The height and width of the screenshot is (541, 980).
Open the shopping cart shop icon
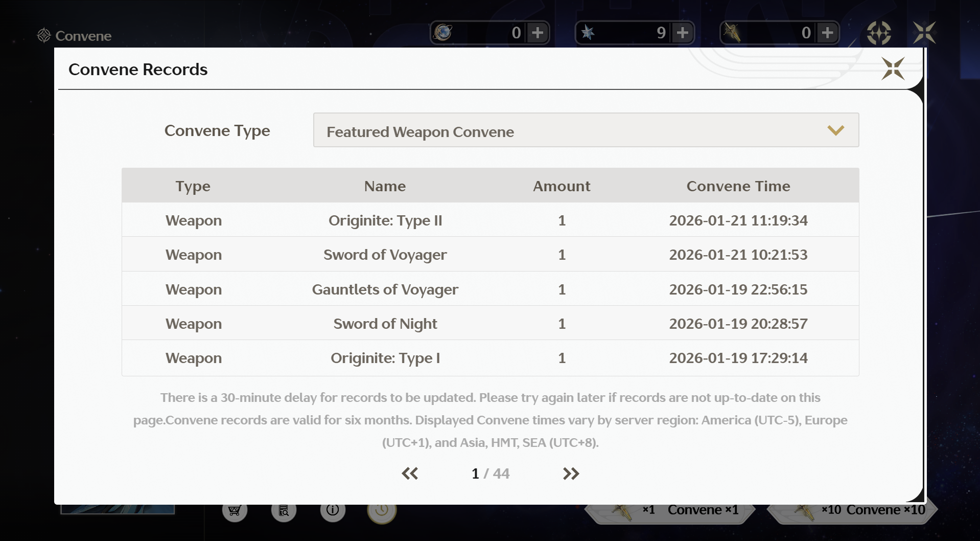coord(235,510)
